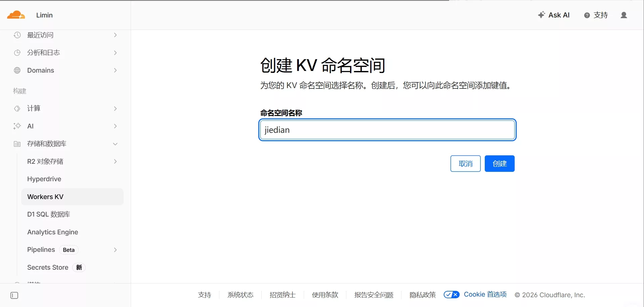Image resolution: width=644 pixels, height=307 pixels.
Task: Click the 新 badge next to Secrets Store
Action: pos(79,267)
